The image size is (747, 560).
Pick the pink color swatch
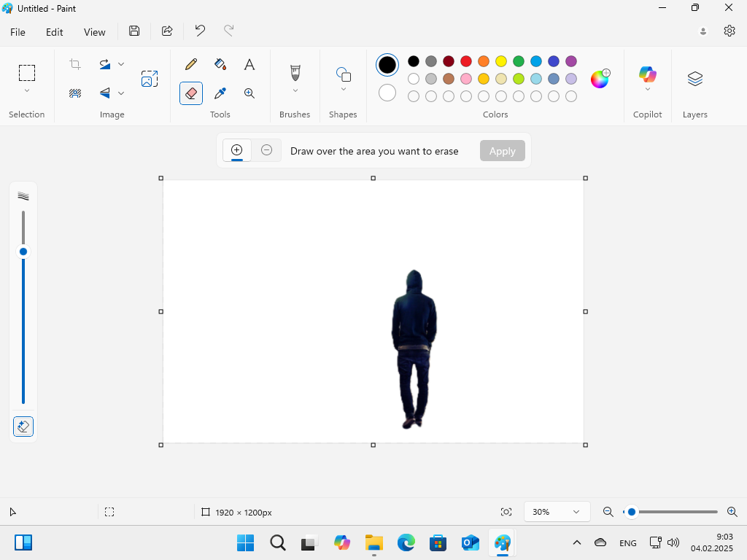coord(466,79)
